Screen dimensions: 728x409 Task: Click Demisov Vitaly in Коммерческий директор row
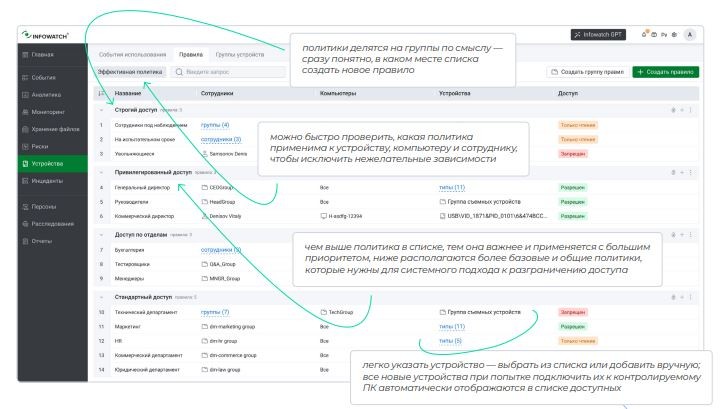(221, 216)
